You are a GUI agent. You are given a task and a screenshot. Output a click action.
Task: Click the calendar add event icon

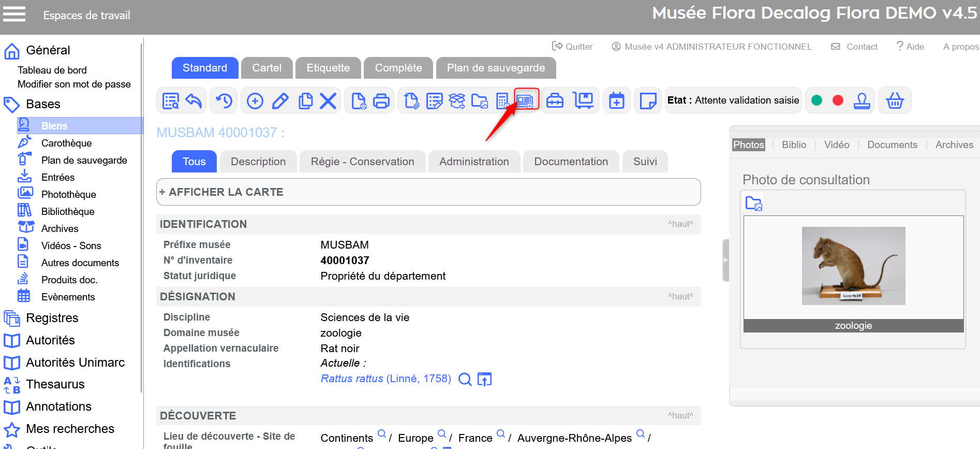(616, 100)
